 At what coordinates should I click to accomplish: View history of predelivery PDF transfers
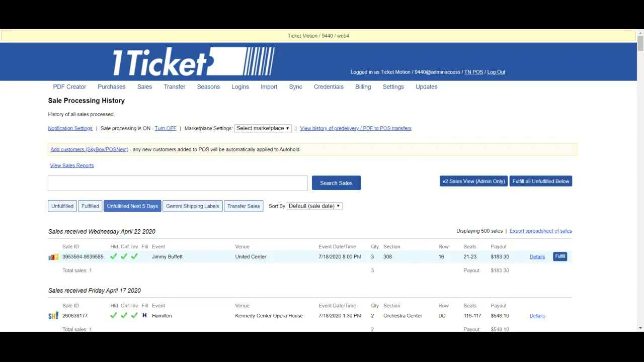(356, 128)
